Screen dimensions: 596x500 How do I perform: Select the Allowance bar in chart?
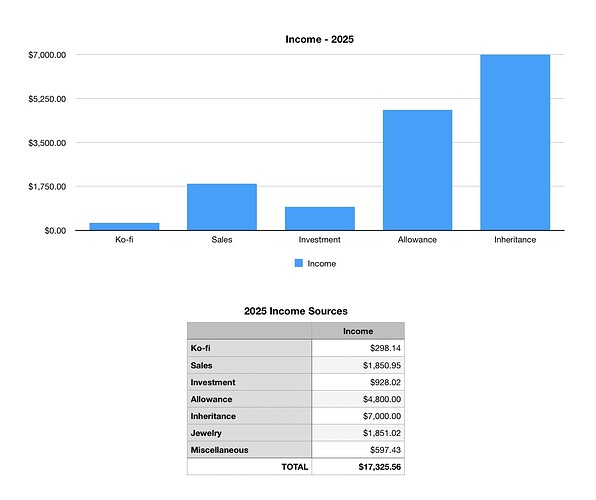click(417, 170)
